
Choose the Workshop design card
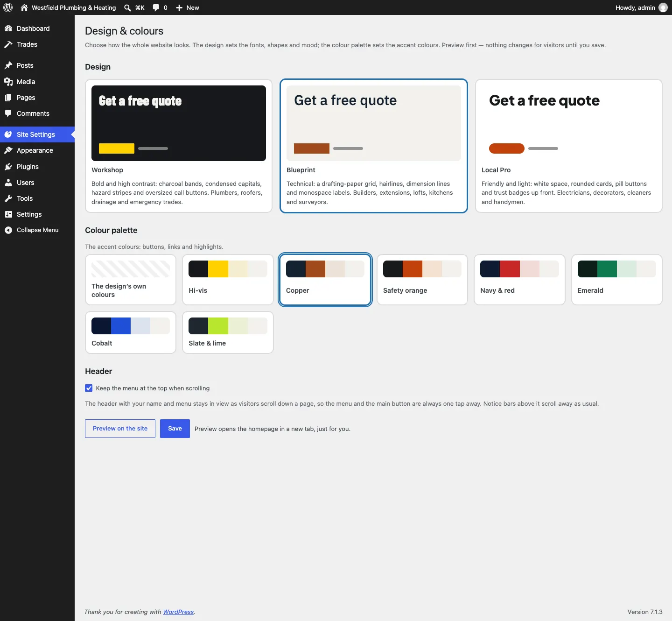point(179,146)
